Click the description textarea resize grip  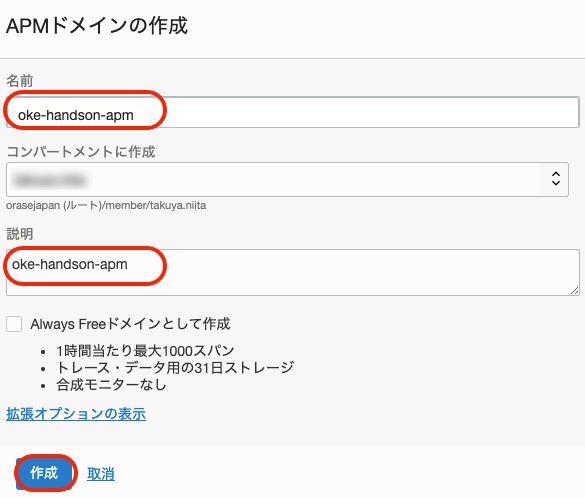[575, 291]
